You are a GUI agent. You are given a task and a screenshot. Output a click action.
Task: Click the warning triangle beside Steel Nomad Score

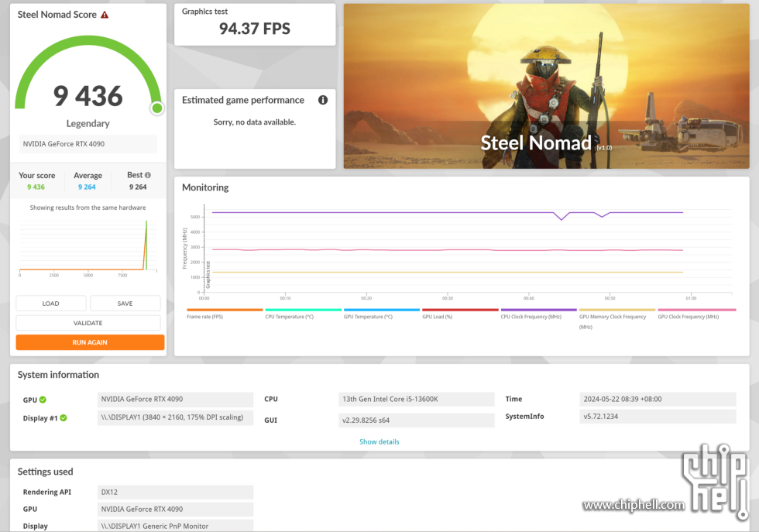pyautogui.click(x=105, y=15)
